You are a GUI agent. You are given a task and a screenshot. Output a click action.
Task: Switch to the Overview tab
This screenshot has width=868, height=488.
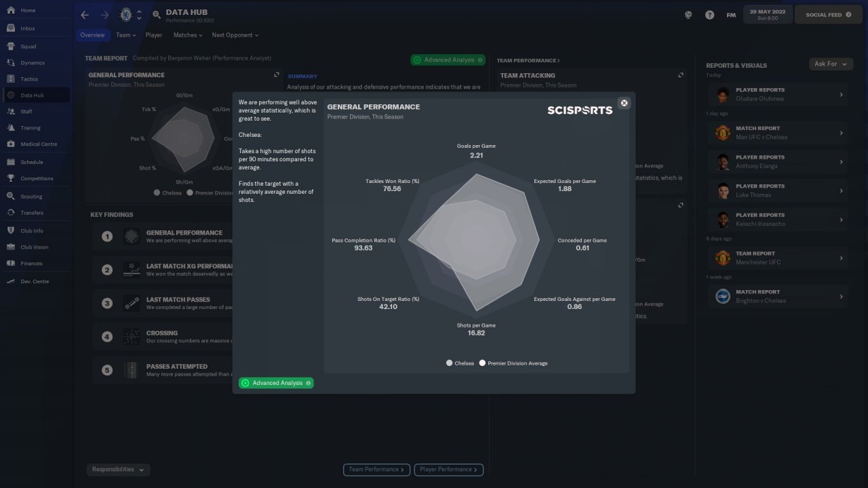[92, 35]
